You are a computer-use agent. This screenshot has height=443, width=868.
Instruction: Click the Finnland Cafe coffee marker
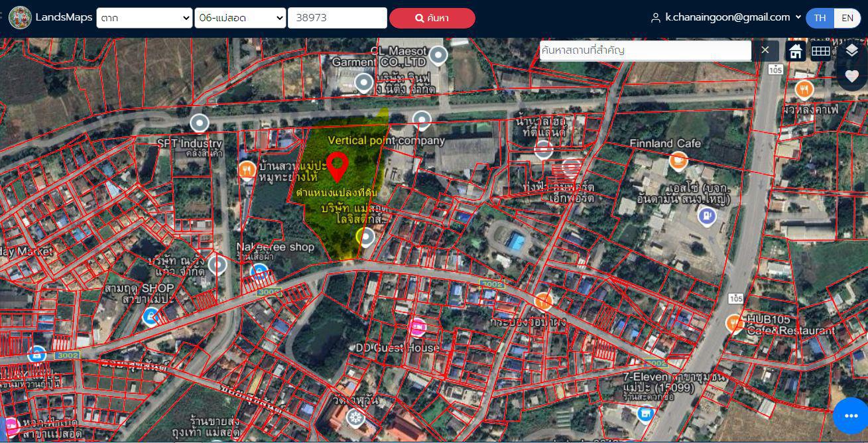pos(678,160)
